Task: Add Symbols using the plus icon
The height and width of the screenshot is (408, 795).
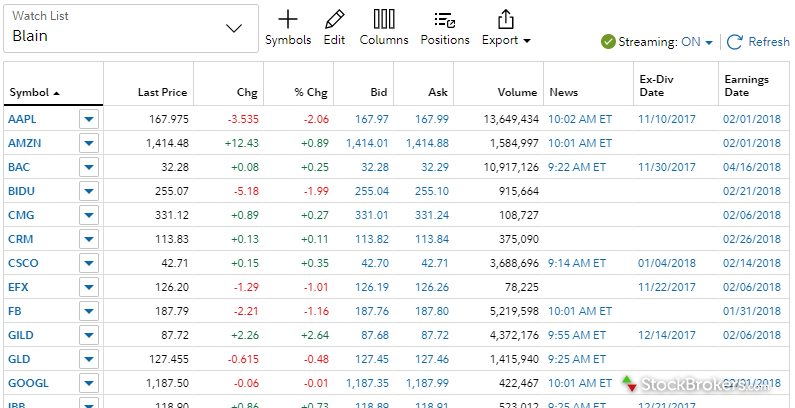Action: tap(288, 20)
